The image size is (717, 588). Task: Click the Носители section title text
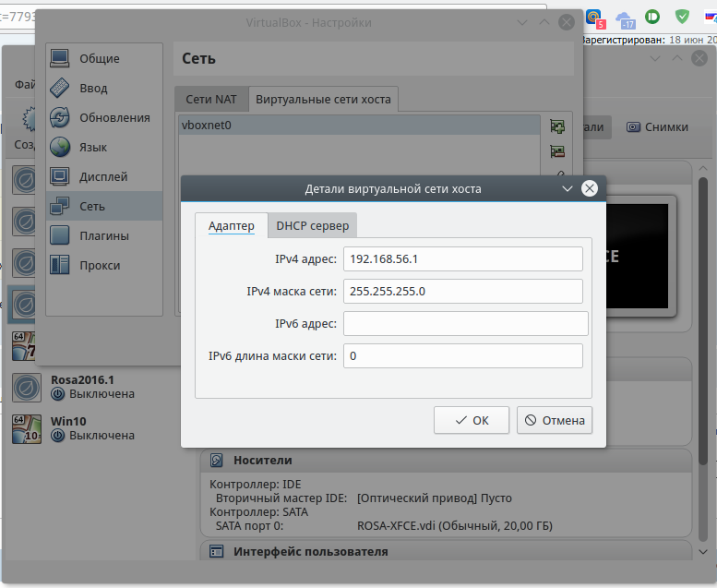click(x=262, y=461)
